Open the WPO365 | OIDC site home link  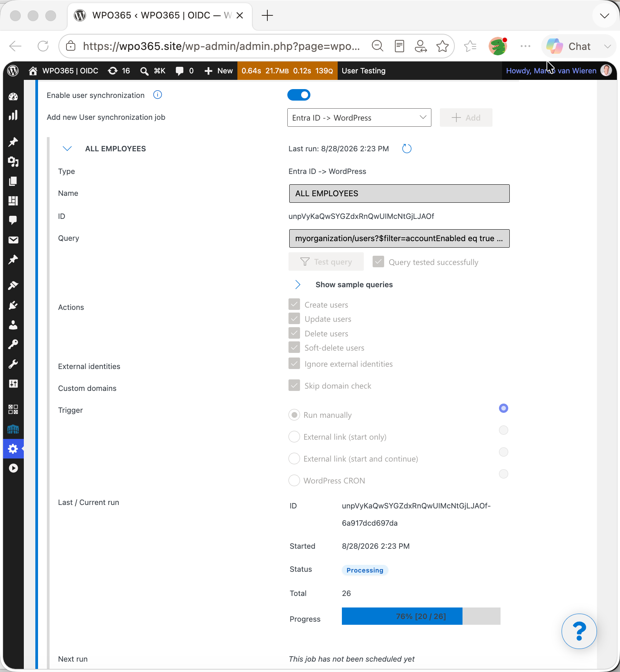click(64, 71)
